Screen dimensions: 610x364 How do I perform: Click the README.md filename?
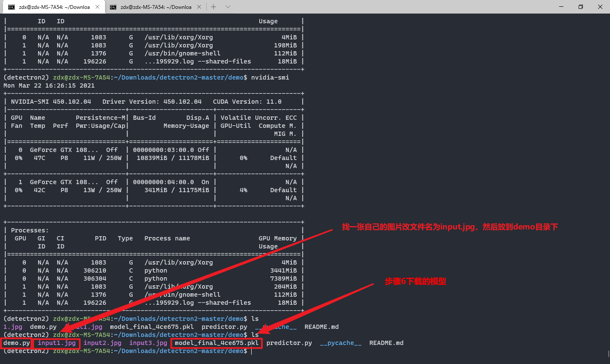(386, 343)
